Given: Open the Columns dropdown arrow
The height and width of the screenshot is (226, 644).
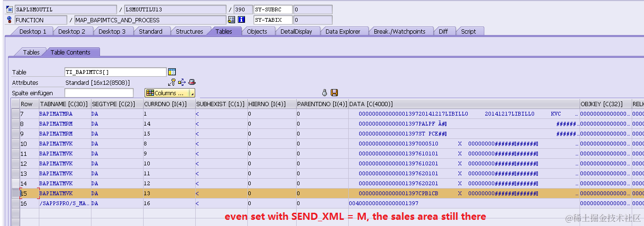Looking at the screenshot, I should 192,93.
